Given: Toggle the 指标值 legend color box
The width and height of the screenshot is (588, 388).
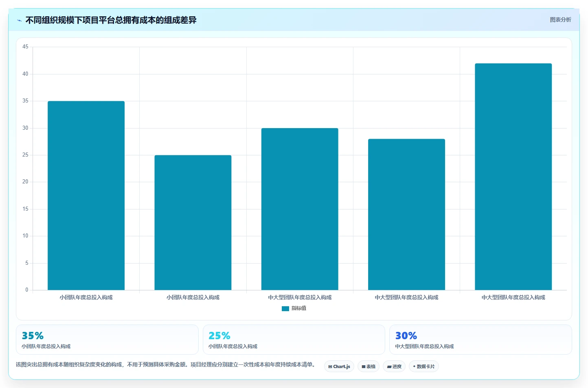Looking at the screenshot, I should tap(285, 309).
